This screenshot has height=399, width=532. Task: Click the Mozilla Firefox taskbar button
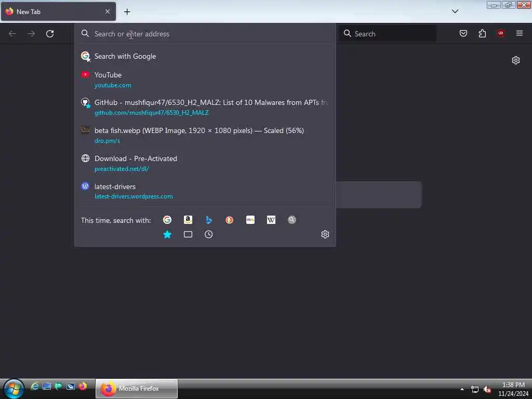(x=137, y=389)
